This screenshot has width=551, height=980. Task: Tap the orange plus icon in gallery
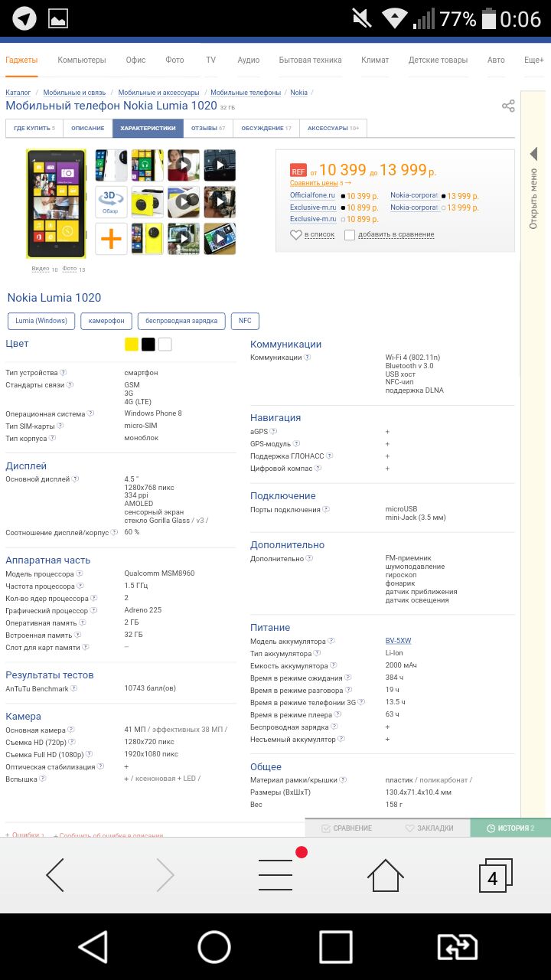[x=111, y=239]
